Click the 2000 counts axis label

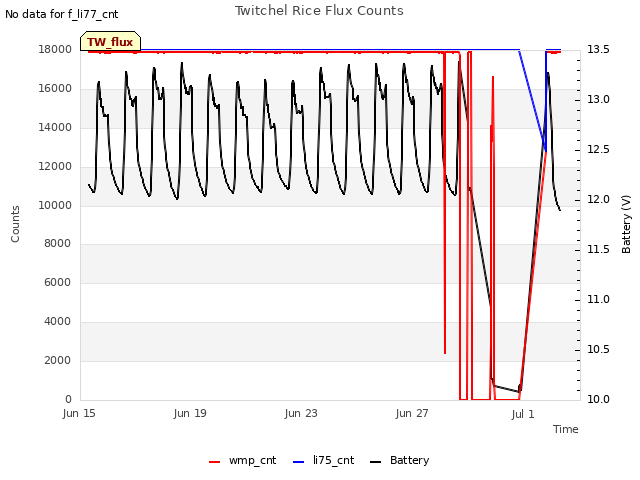[58, 360]
